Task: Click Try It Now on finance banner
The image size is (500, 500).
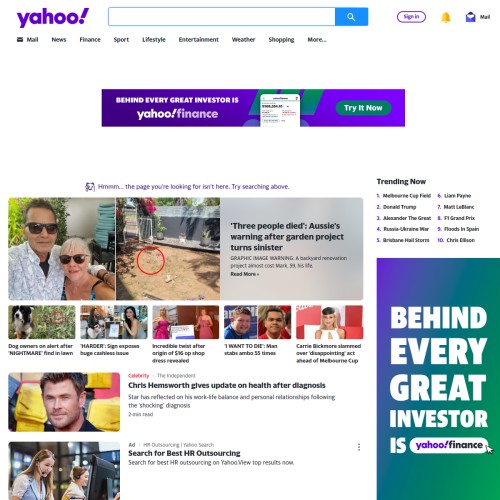Action: click(x=363, y=108)
